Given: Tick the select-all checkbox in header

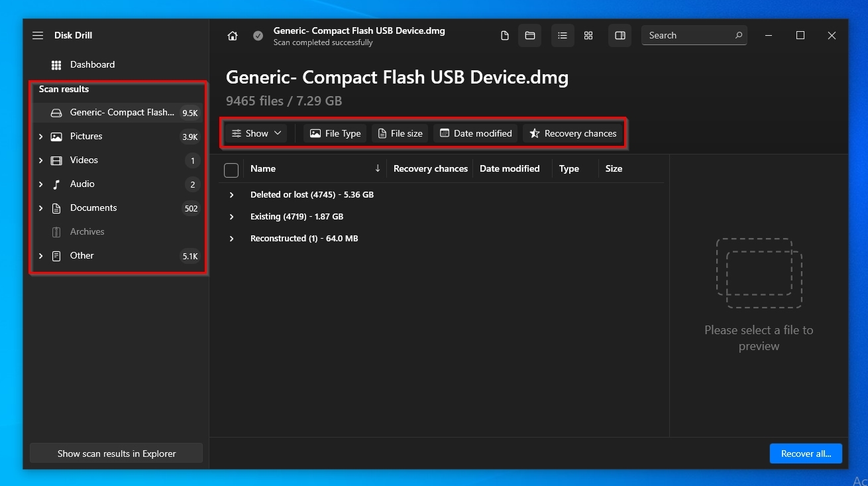Looking at the screenshot, I should [x=231, y=170].
